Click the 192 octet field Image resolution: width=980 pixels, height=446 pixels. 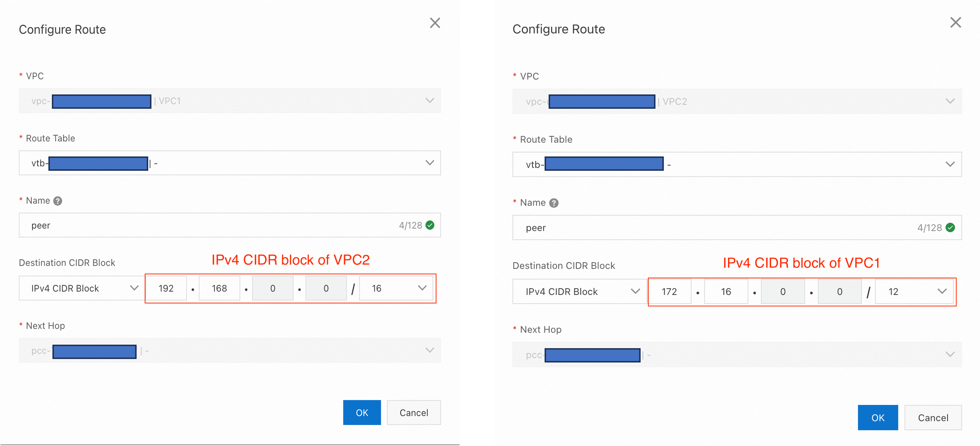[x=167, y=289]
